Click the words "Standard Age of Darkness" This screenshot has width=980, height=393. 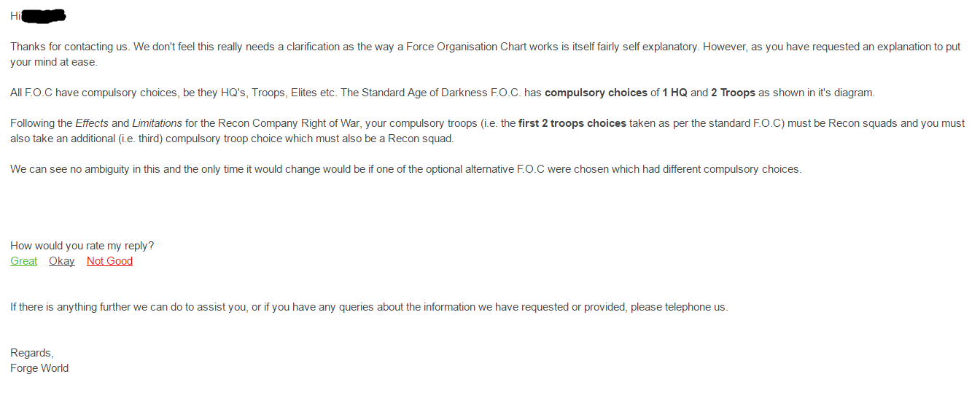[x=431, y=93]
